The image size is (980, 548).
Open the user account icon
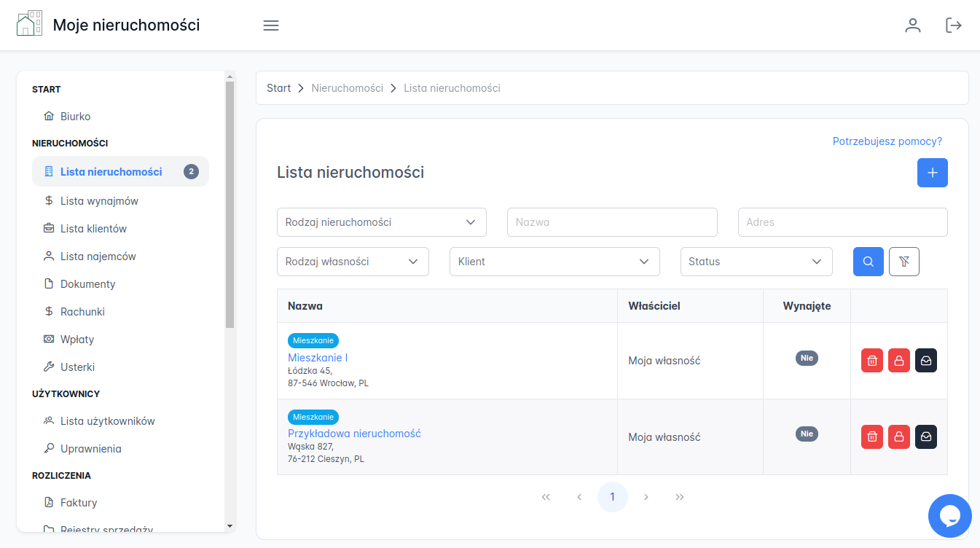pos(913,25)
